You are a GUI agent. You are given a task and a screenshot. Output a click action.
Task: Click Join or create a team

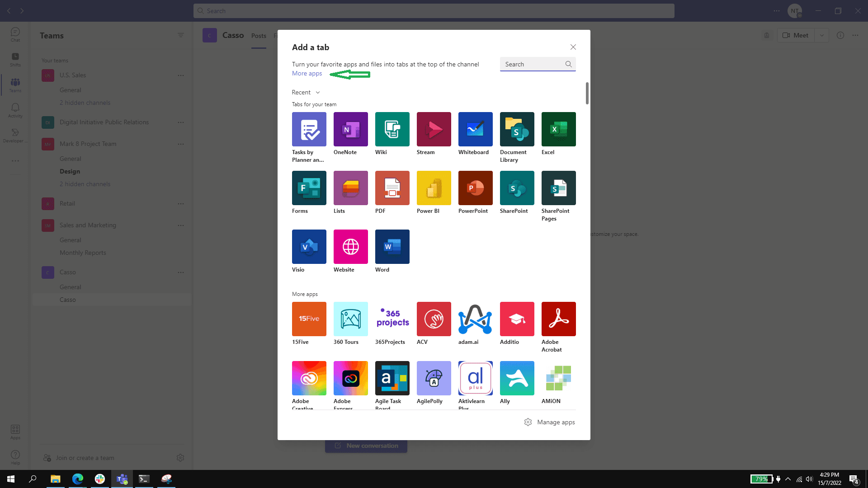coord(79,458)
